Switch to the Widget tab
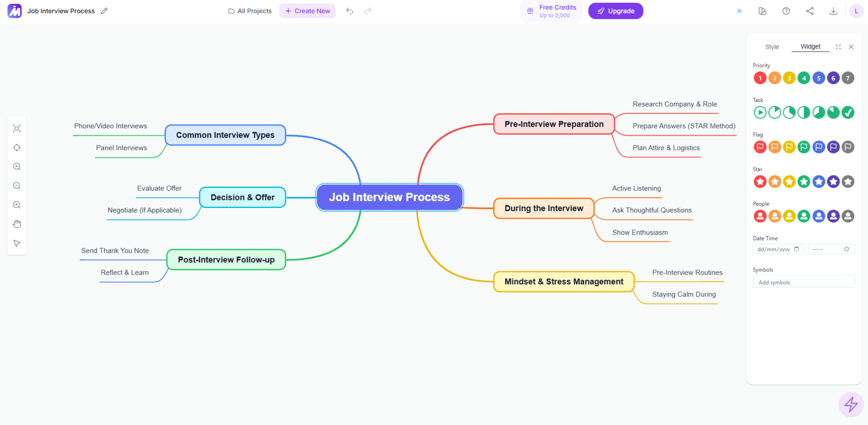Viewport: 868px width, 425px height. point(810,46)
